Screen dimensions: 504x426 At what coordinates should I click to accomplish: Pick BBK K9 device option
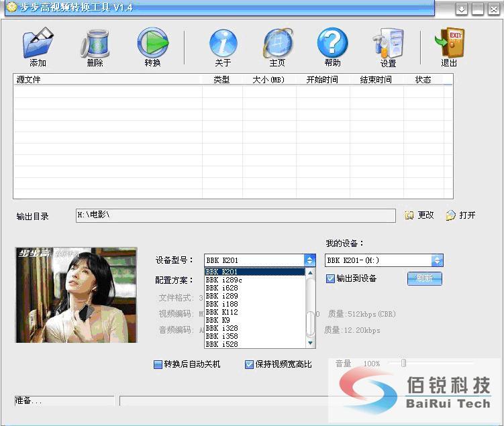[x=254, y=320]
